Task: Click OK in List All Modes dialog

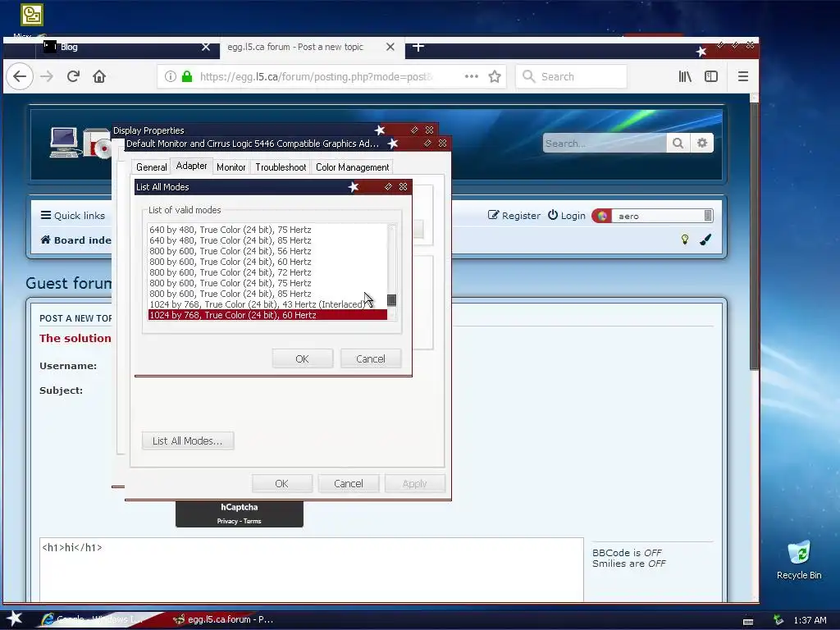Action: [x=302, y=359]
